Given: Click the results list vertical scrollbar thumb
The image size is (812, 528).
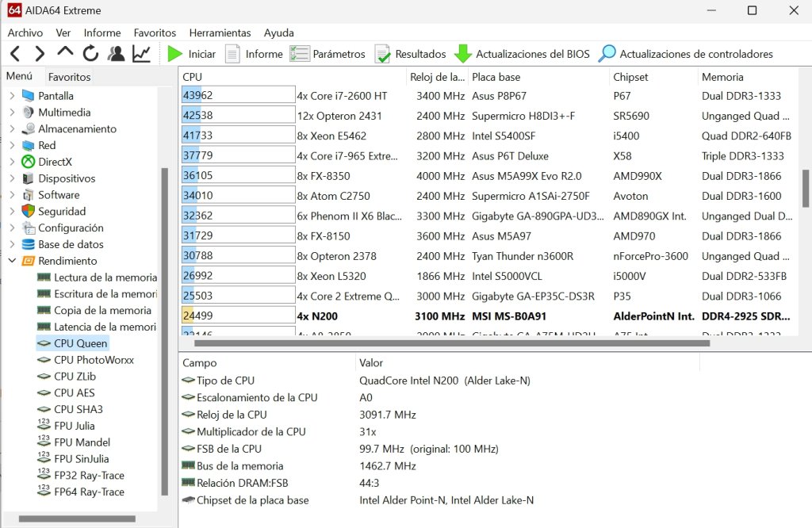Looking at the screenshot, I should [x=806, y=189].
